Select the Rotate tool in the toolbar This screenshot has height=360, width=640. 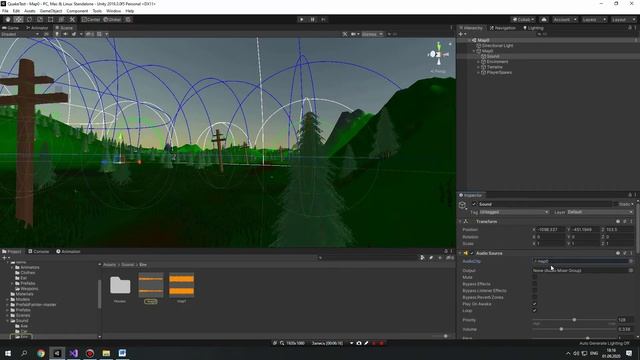tap(29, 20)
